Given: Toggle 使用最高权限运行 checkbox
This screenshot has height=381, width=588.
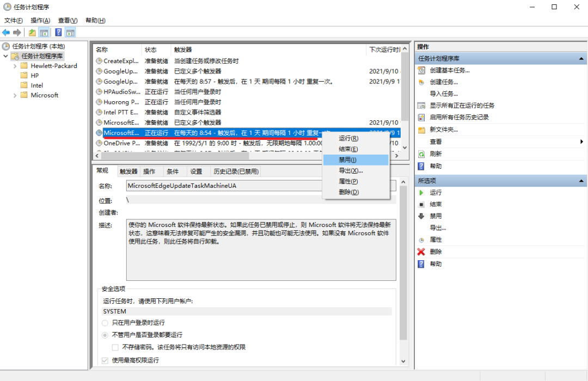Looking at the screenshot, I should tap(104, 360).
